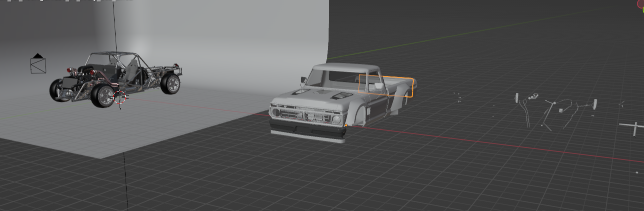Select the camera object beside the chassis
This screenshot has height=211, width=644.
pos(39,63)
